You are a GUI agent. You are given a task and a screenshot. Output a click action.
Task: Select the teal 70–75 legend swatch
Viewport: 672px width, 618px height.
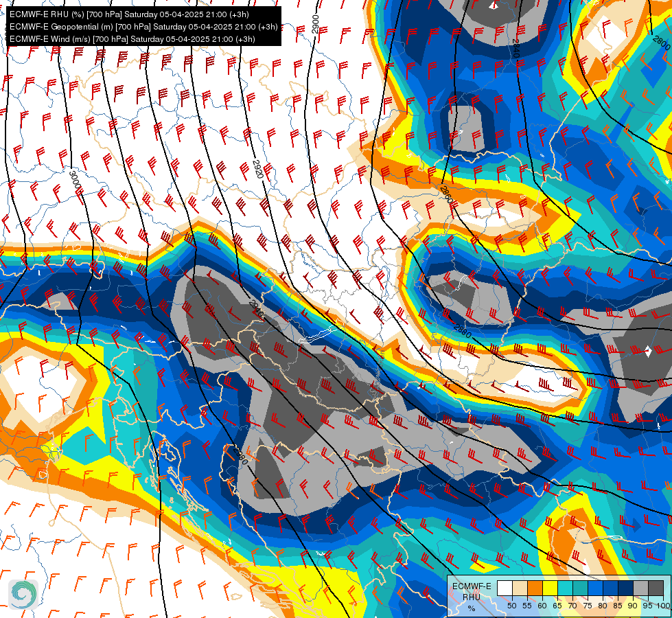click(x=580, y=588)
